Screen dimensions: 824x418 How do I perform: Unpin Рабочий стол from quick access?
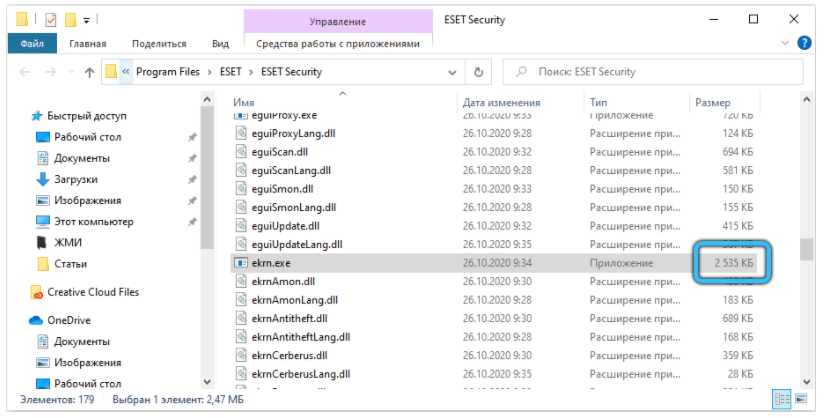tap(192, 137)
